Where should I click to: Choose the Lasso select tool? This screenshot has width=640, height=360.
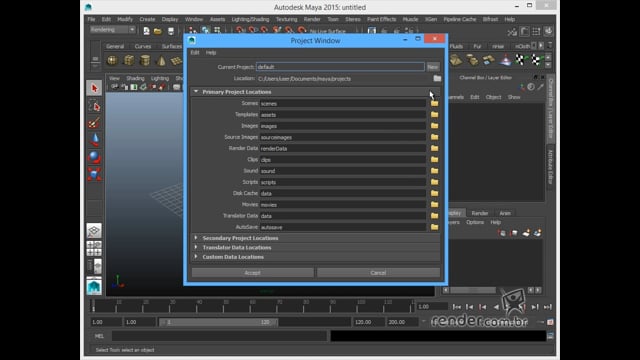[x=94, y=106]
